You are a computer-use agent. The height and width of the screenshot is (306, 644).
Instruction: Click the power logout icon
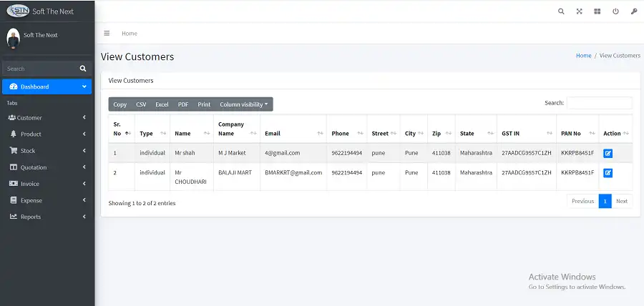[615, 11]
